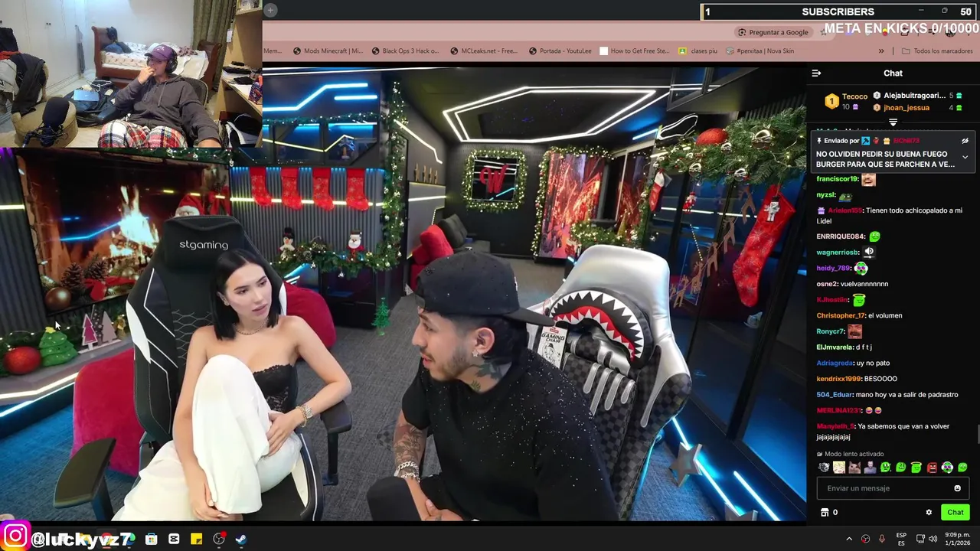This screenshot has height=551, width=980.
Task: Click the chat panel scrollbar
Action: coord(978,433)
